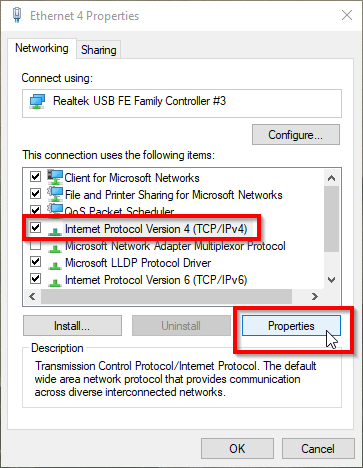This screenshot has width=363, height=468.
Task: Click the Internet Protocol Version 4 network icon
Action: [x=55, y=231]
